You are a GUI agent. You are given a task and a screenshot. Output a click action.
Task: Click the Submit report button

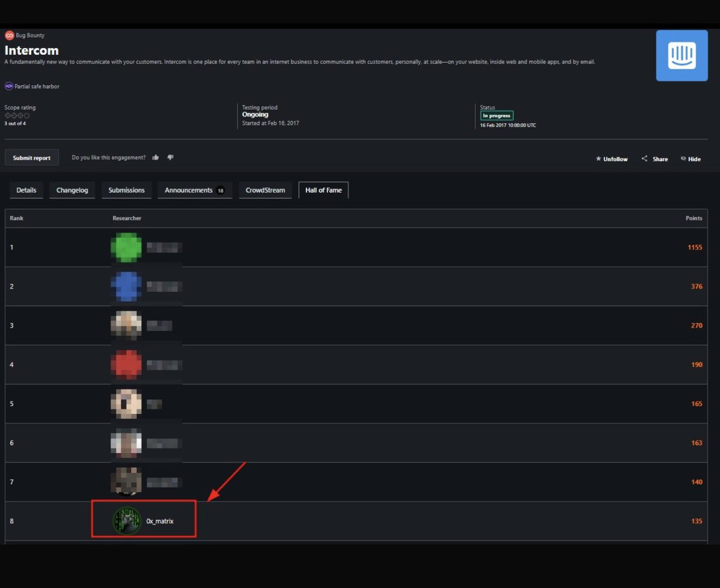coord(32,158)
